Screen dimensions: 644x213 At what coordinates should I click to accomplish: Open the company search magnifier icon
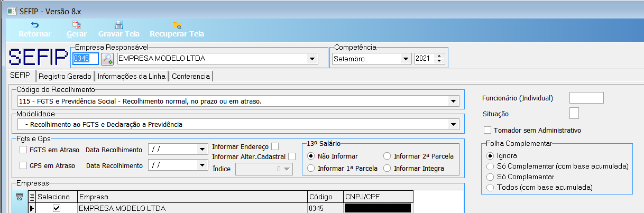click(x=107, y=59)
